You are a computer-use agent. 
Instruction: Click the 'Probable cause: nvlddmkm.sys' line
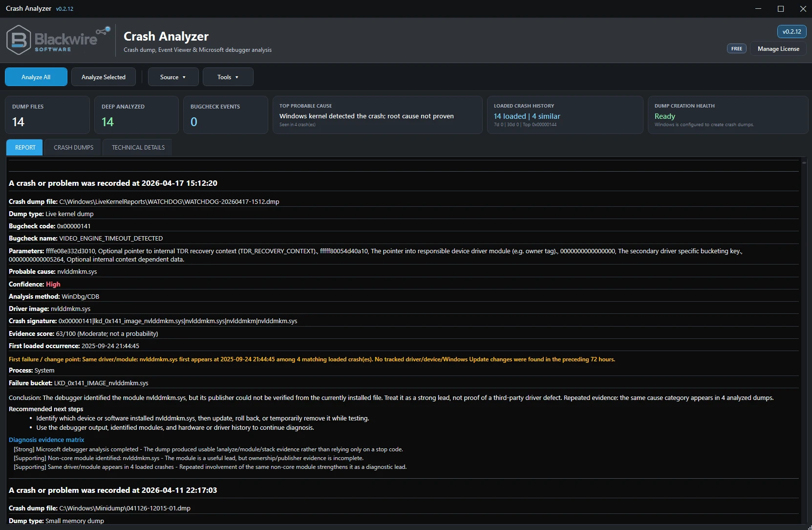[53, 272]
